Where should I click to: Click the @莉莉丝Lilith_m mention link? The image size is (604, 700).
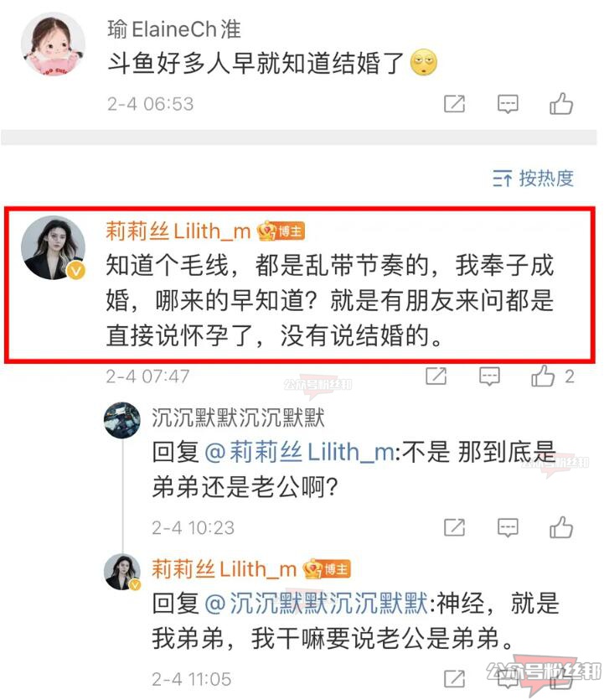pyautogui.click(x=299, y=452)
